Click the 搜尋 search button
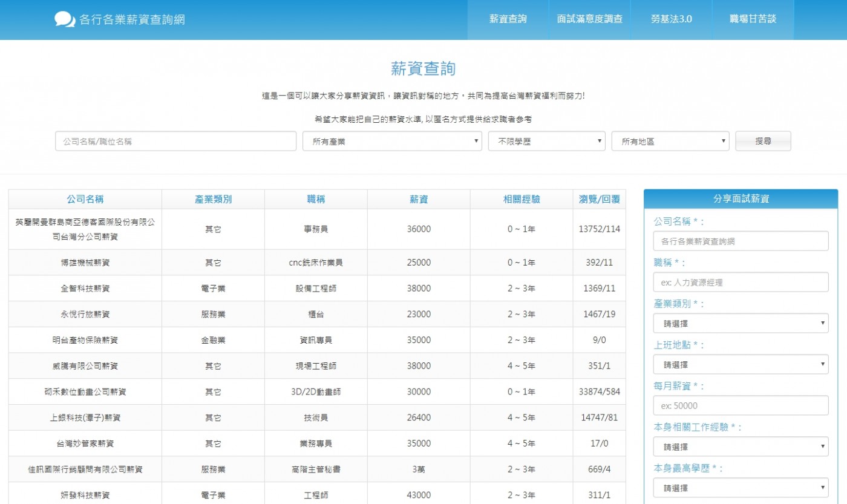The width and height of the screenshot is (847, 504). point(763,141)
